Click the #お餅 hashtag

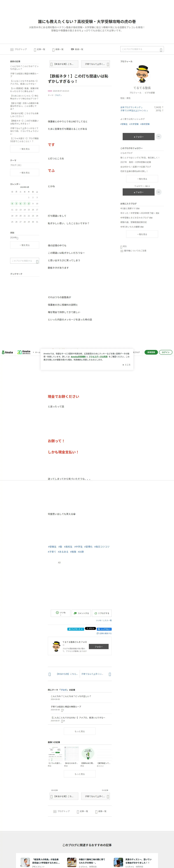pos(81,552)
